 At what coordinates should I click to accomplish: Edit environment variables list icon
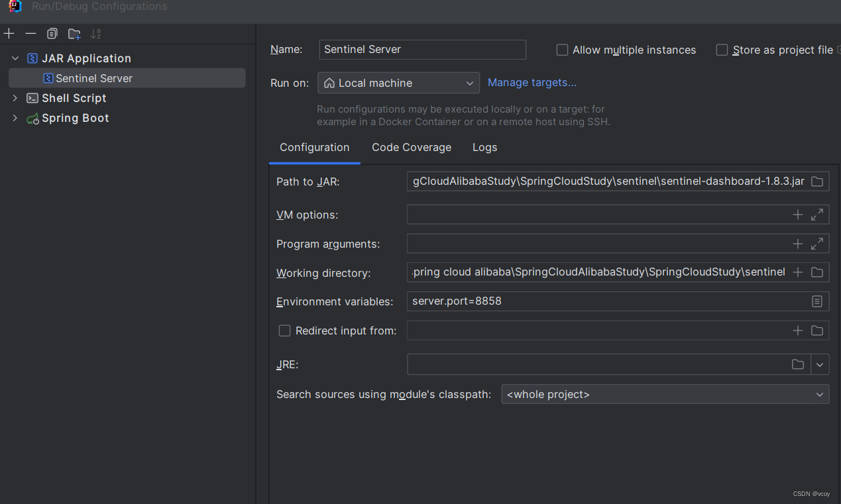pos(817,301)
